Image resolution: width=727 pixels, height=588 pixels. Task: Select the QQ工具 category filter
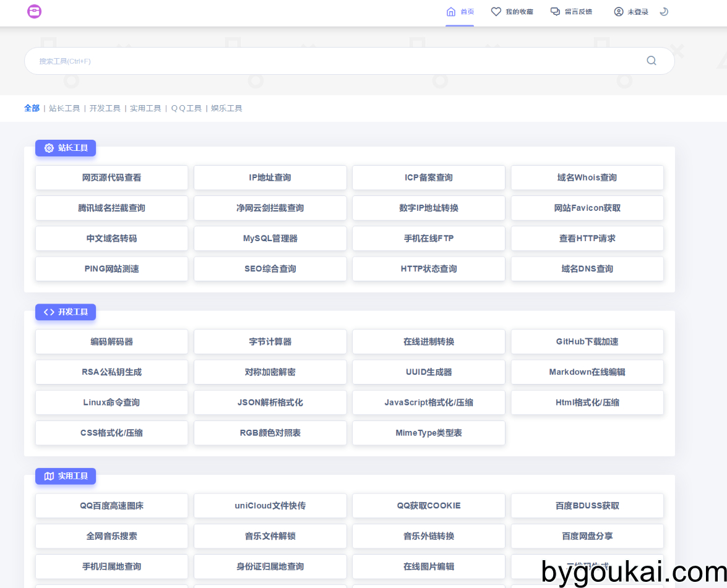click(x=186, y=108)
